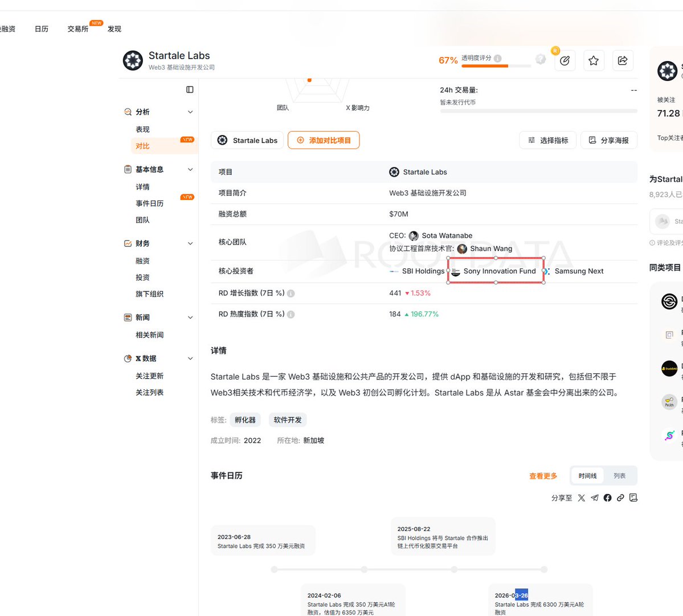Open 关注更新 in sidebar

tap(149, 376)
